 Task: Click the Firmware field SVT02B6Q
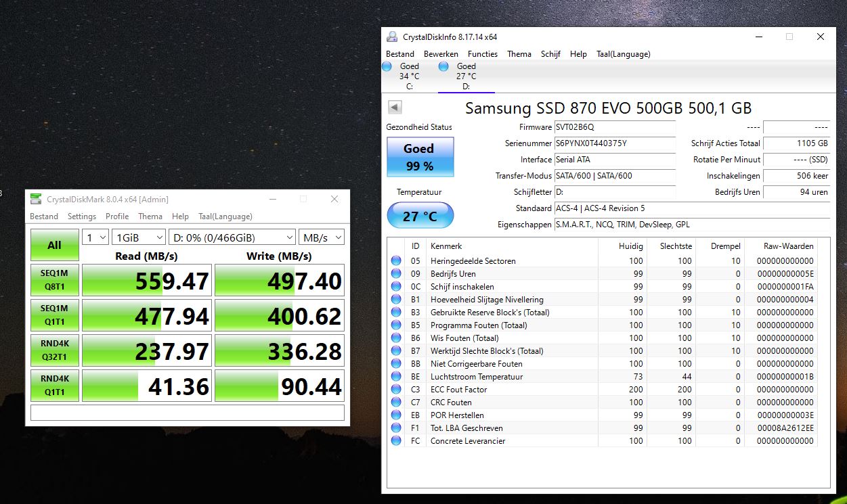coord(615,127)
